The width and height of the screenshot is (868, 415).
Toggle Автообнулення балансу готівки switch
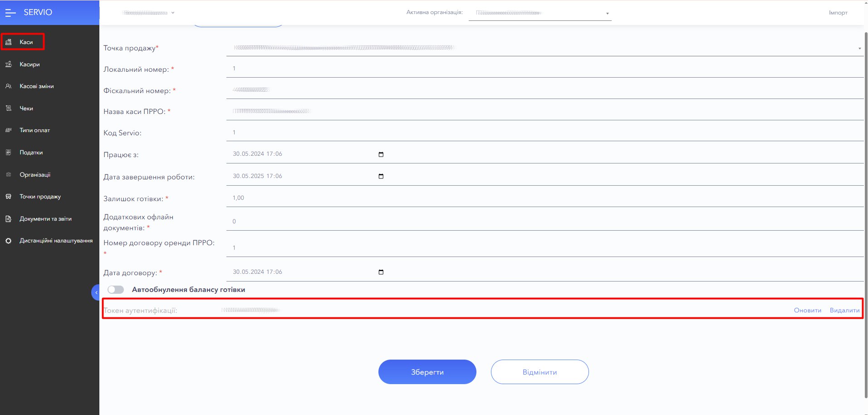116,290
